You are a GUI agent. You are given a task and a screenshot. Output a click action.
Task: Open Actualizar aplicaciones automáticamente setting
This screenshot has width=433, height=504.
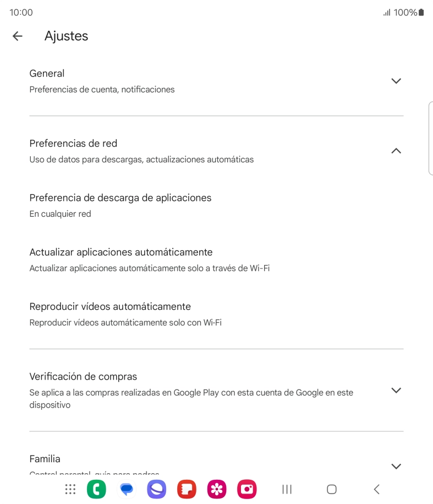click(x=216, y=260)
